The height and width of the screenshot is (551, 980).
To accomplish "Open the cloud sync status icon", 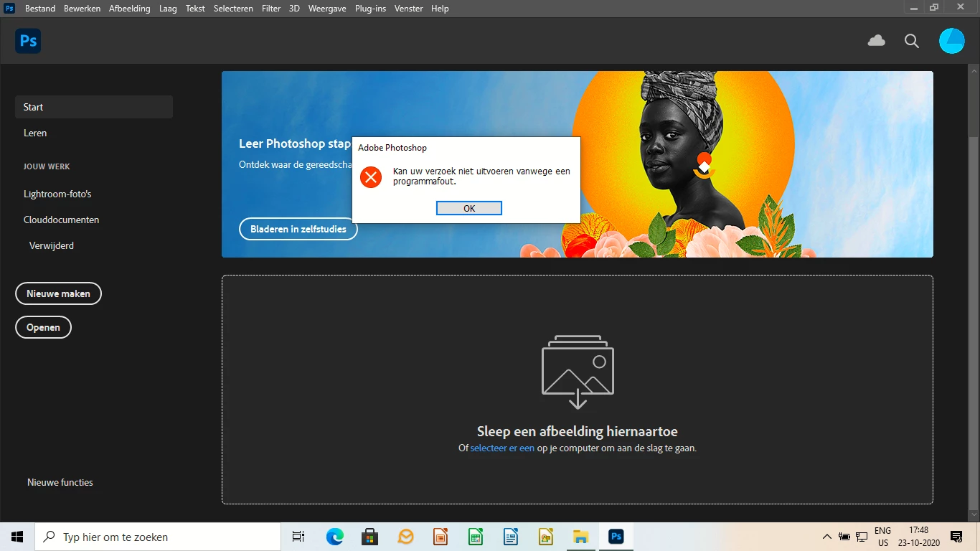I will 877,41.
